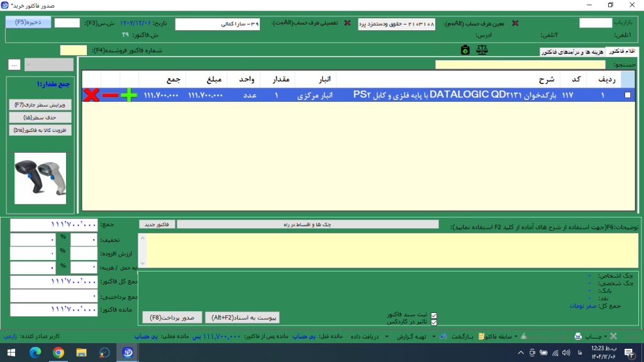The width and height of the screenshot is (644, 362).
Task: Uncheck the تاثیر در کاردکس checkbox
Action: pos(433,322)
